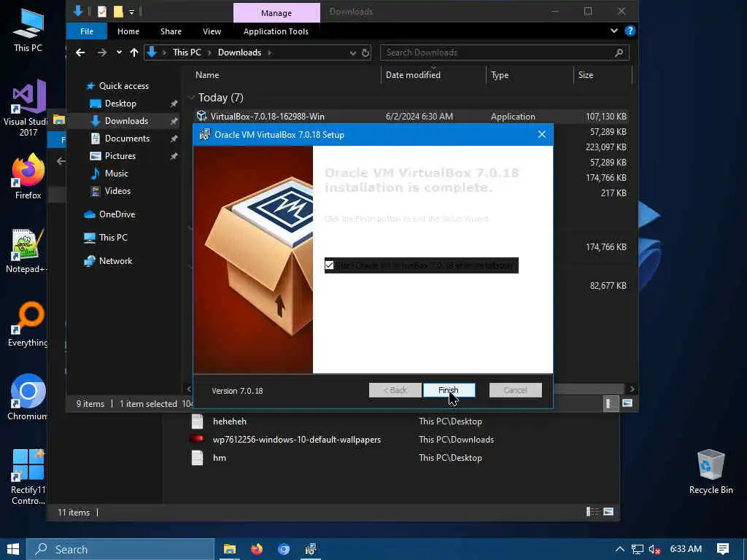The height and width of the screenshot is (560, 747).
Task: Collapse the Today (7) group
Action: 192,98
